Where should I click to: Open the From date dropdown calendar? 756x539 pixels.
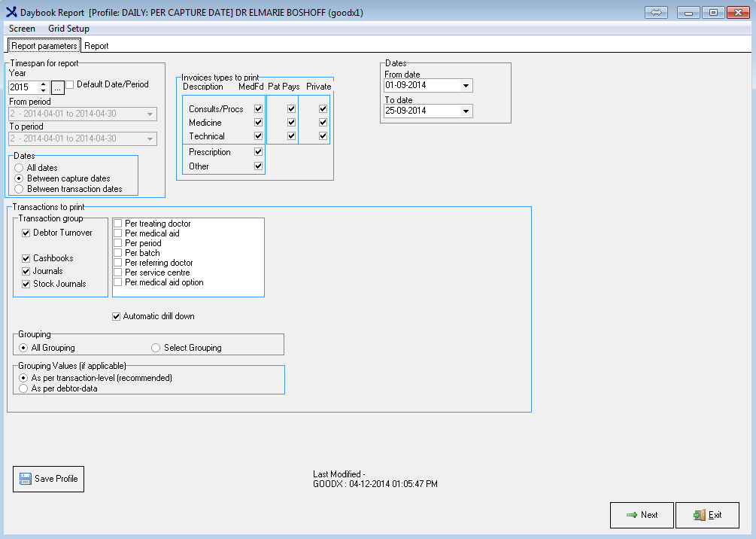click(466, 86)
